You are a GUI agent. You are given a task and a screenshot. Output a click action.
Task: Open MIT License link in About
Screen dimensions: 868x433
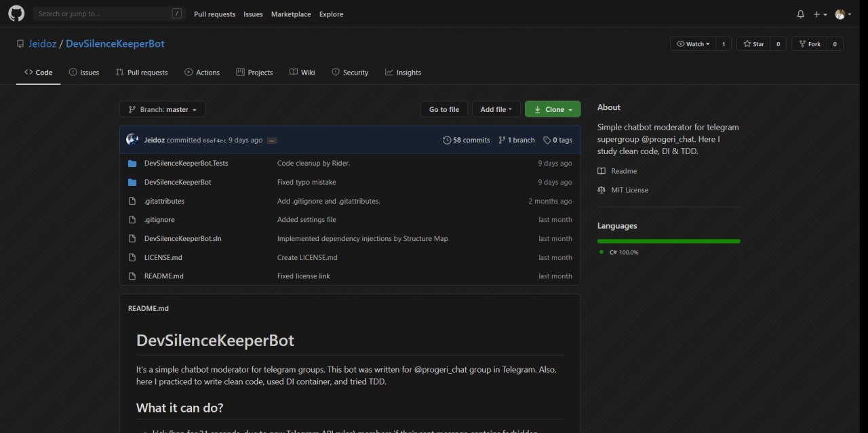[x=623, y=190]
